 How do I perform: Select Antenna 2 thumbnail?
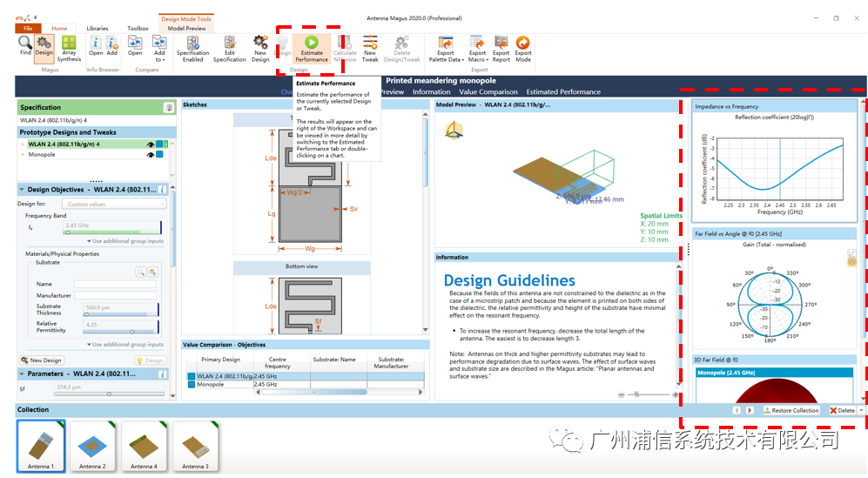point(92,446)
